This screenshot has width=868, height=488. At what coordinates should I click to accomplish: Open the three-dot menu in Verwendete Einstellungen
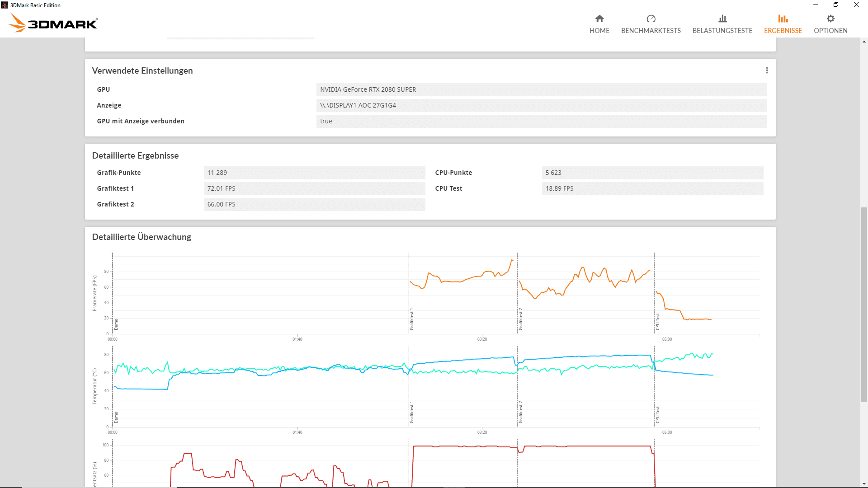[767, 70]
